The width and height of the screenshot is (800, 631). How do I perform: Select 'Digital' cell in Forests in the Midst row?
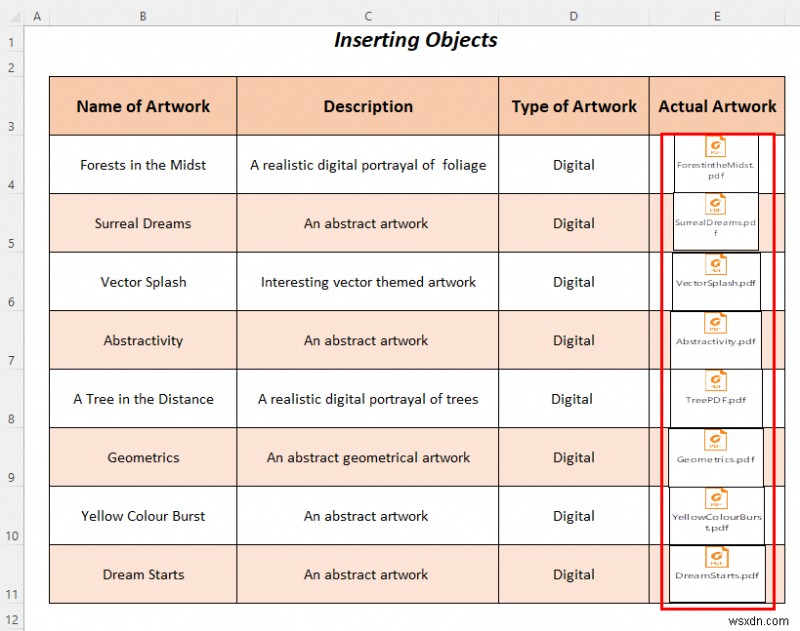click(573, 164)
